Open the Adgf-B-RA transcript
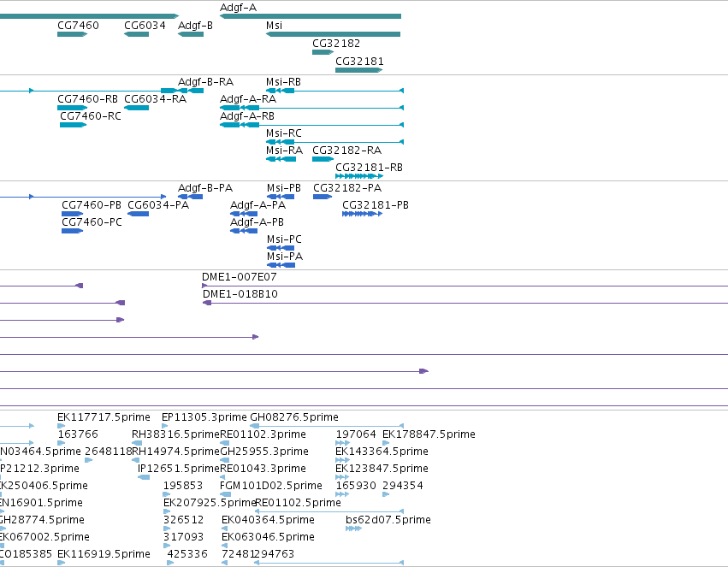Image resolution: width=728 pixels, height=567 pixels. [x=191, y=91]
